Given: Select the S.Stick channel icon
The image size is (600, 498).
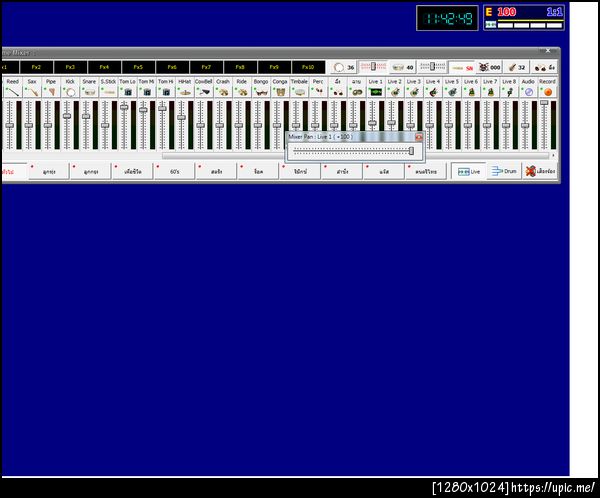Looking at the screenshot, I should click(x=108, y=92).
